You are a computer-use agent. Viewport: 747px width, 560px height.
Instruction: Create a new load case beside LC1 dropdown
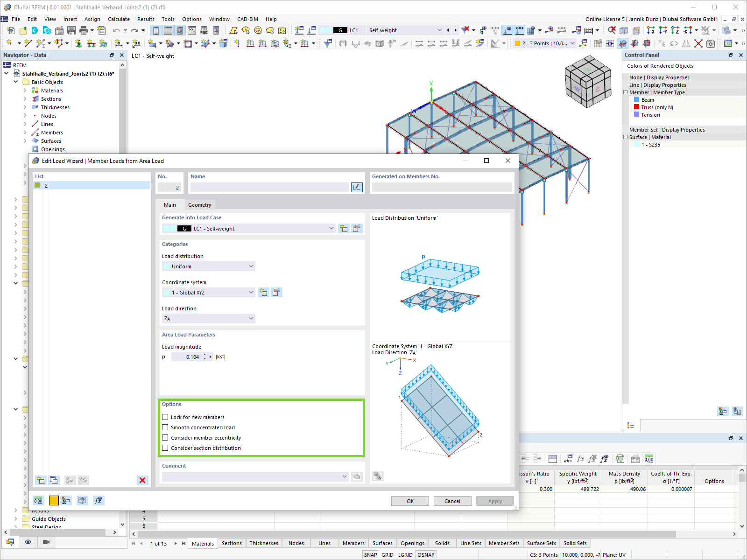[x=343, y=228]
